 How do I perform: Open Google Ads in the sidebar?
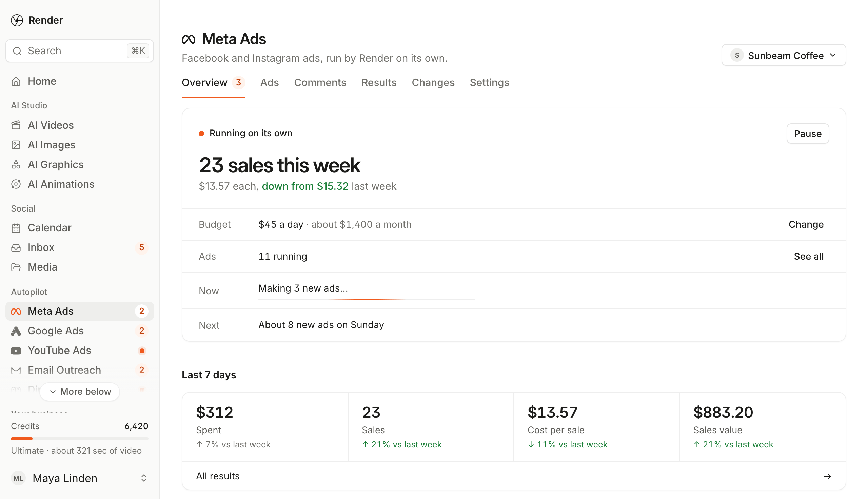tap(79, 331)
